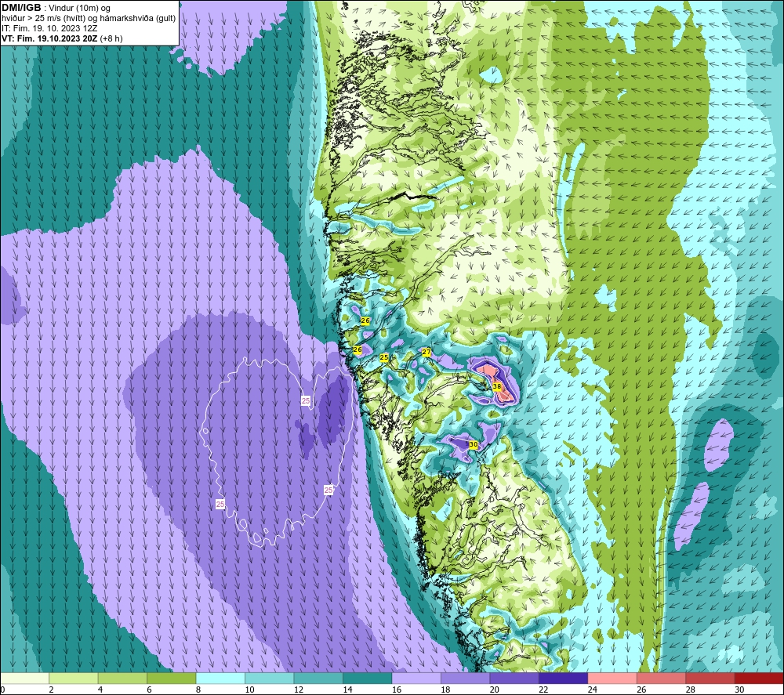Select the '2' value on the color scale
Screen dimensions: 784x695
52,690
